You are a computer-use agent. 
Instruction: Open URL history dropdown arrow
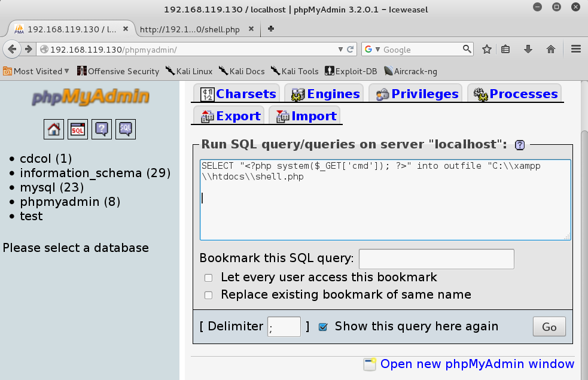pos(340,50)
